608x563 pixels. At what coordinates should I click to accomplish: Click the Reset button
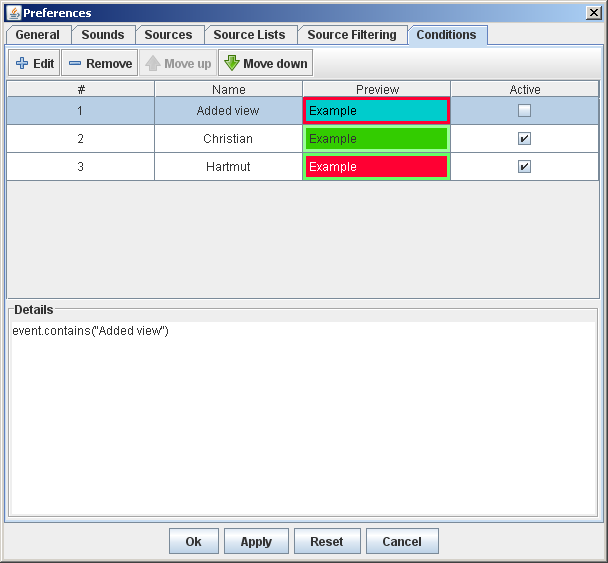click(326, 541)
